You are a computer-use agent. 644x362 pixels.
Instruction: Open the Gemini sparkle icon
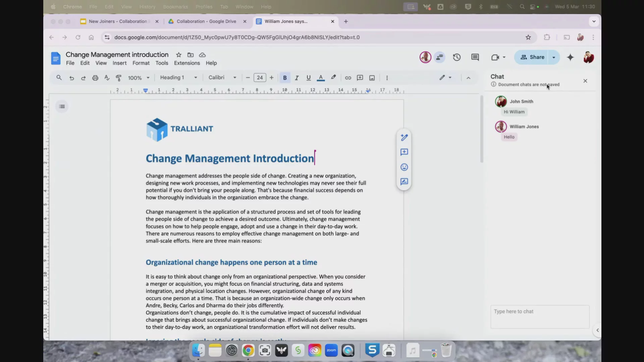(x=570, y=57)
